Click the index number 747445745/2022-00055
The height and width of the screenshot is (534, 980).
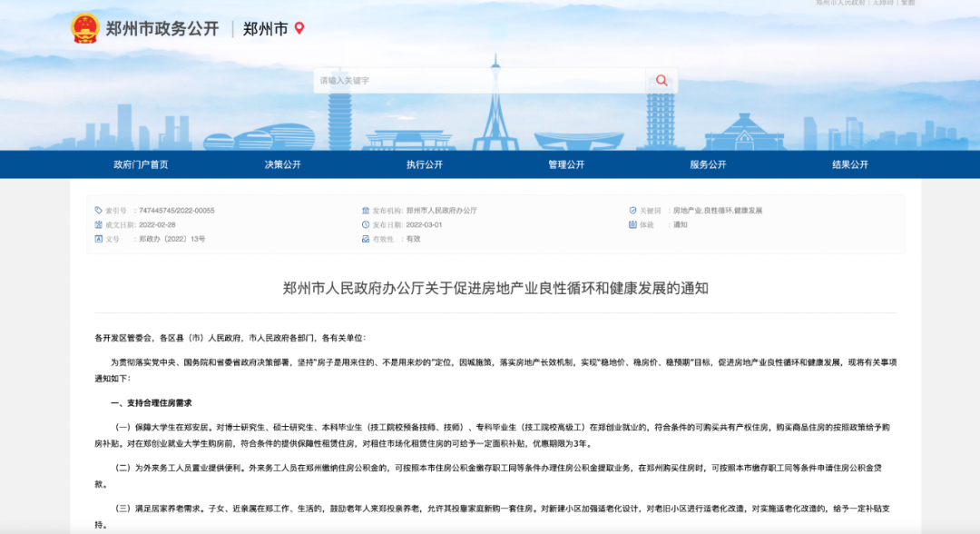click(176, 211)
